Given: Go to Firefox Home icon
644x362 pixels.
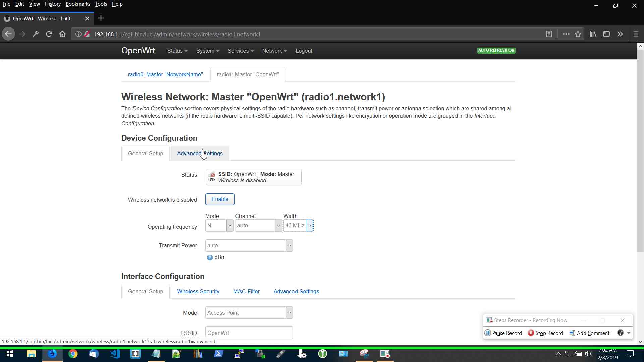Looking at the screenshot, I should pyautogui.click(x=62, y=34).
